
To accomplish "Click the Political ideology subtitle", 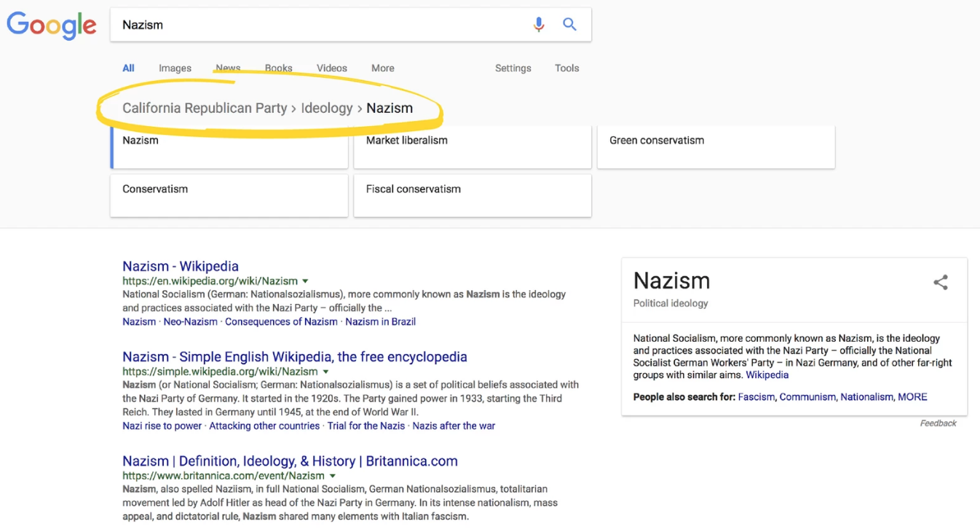I will pos(671,303).
